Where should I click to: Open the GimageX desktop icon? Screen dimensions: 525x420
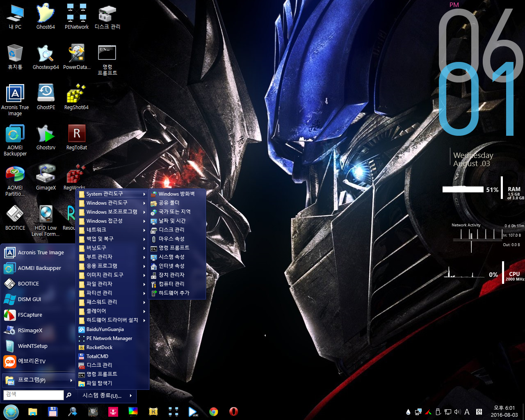pyautogui.click(x=46, y=177)
